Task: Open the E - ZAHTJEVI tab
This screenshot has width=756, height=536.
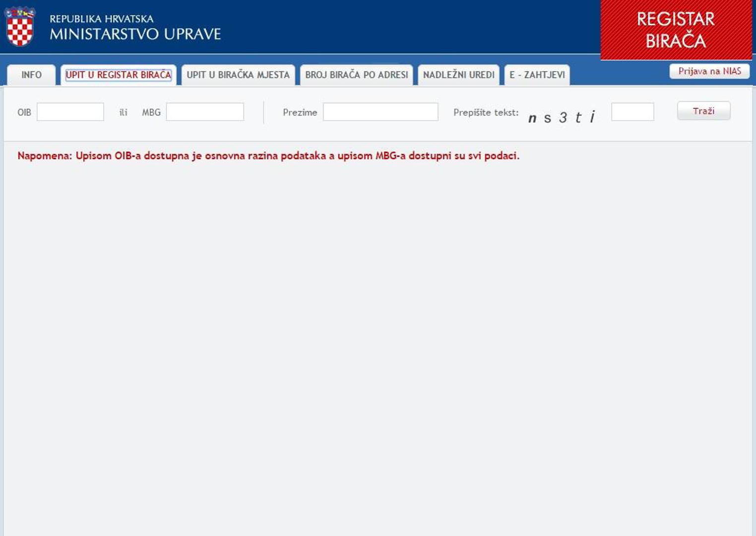Action: pyautogui.click(x=537, y=75)
